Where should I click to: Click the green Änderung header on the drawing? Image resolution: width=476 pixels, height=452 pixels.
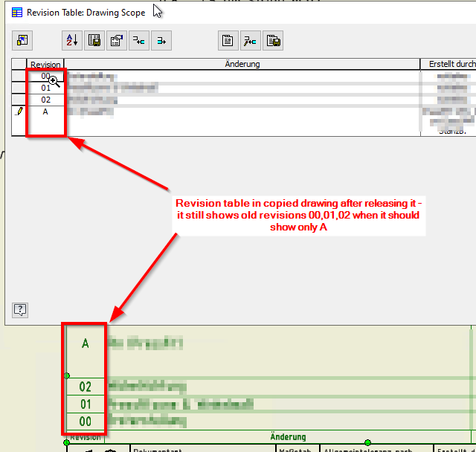coord(288,437)
